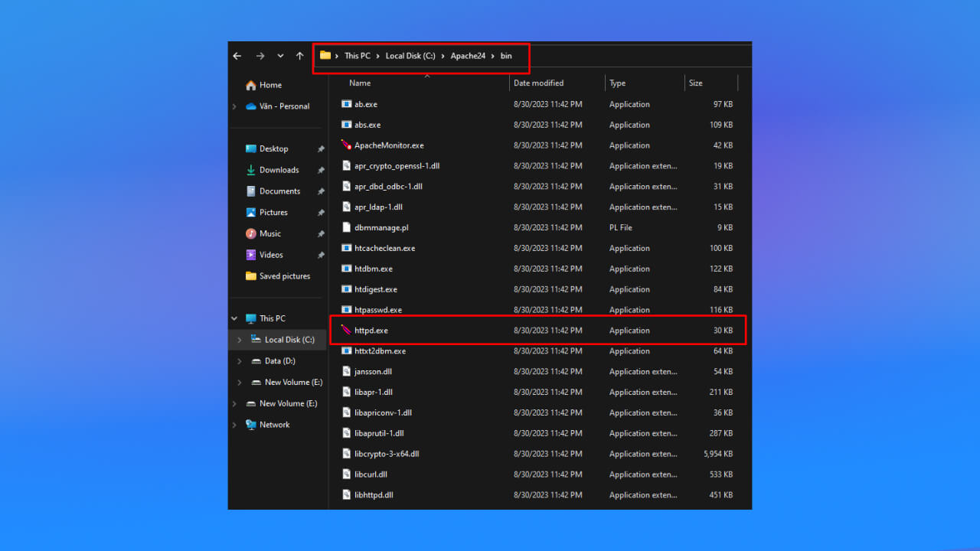
Task: Select the file name httpd.exe
Action: (x=371, y=331)
